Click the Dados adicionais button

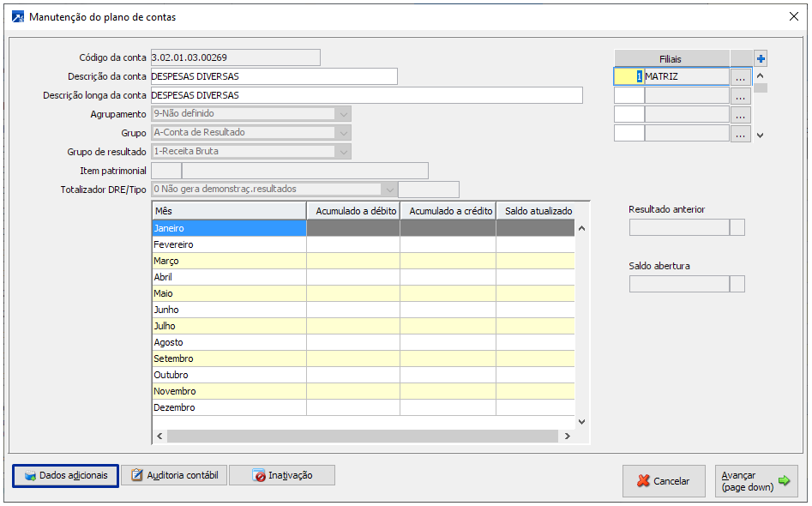(66, 475)
